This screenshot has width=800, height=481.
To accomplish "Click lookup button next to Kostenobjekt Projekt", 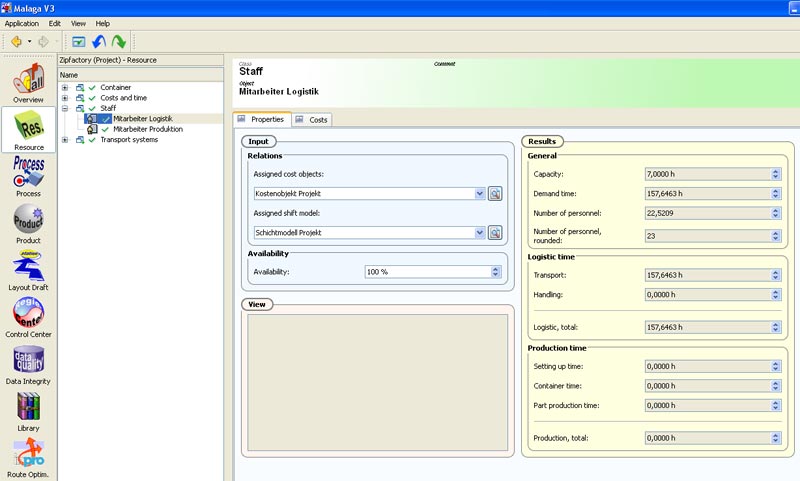I will [495, 194].
